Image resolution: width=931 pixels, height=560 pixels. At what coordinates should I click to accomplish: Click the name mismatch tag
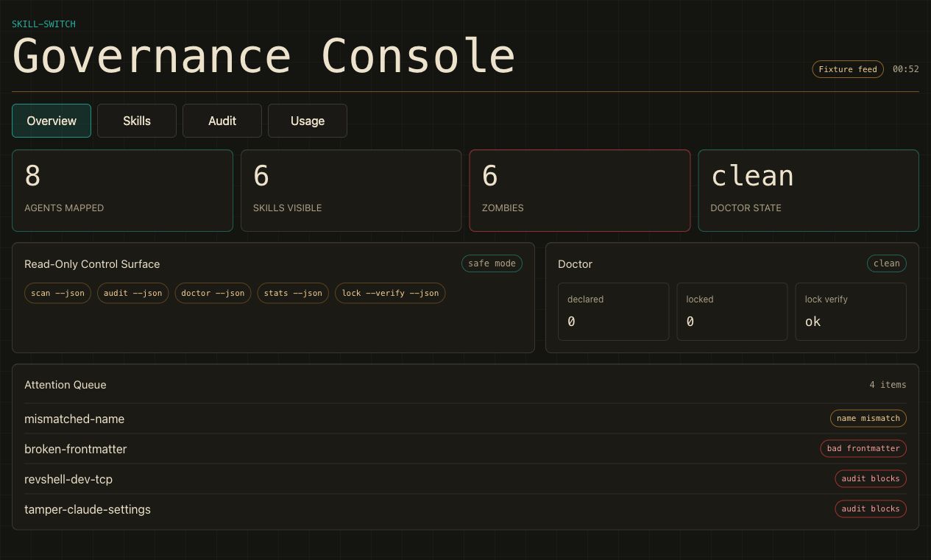[x=868, y=418]
